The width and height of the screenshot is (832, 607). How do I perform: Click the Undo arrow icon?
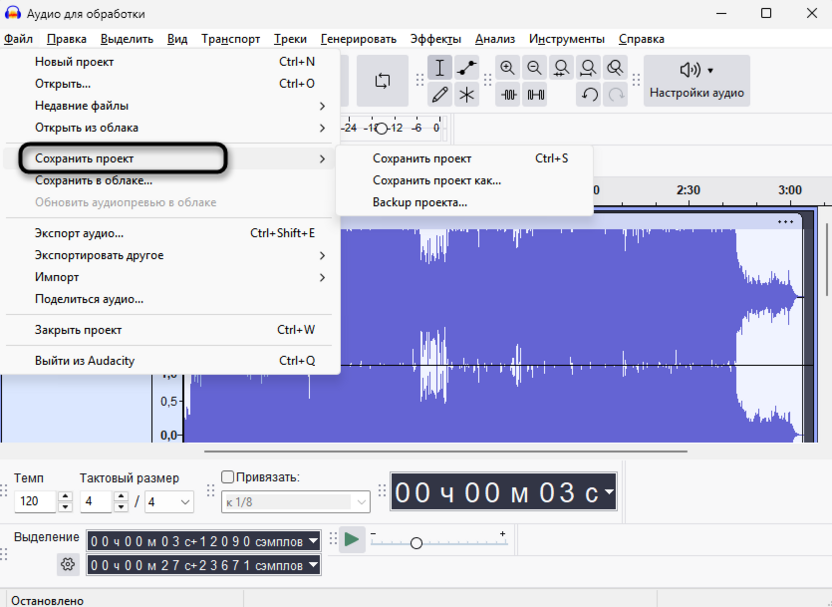589,95
